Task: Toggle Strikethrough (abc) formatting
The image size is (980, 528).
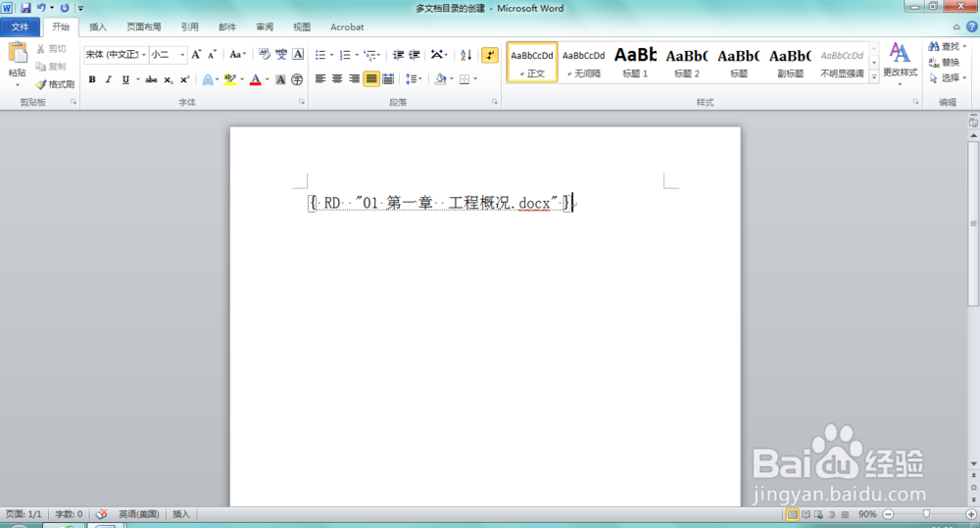Action: tap(151, 80)
